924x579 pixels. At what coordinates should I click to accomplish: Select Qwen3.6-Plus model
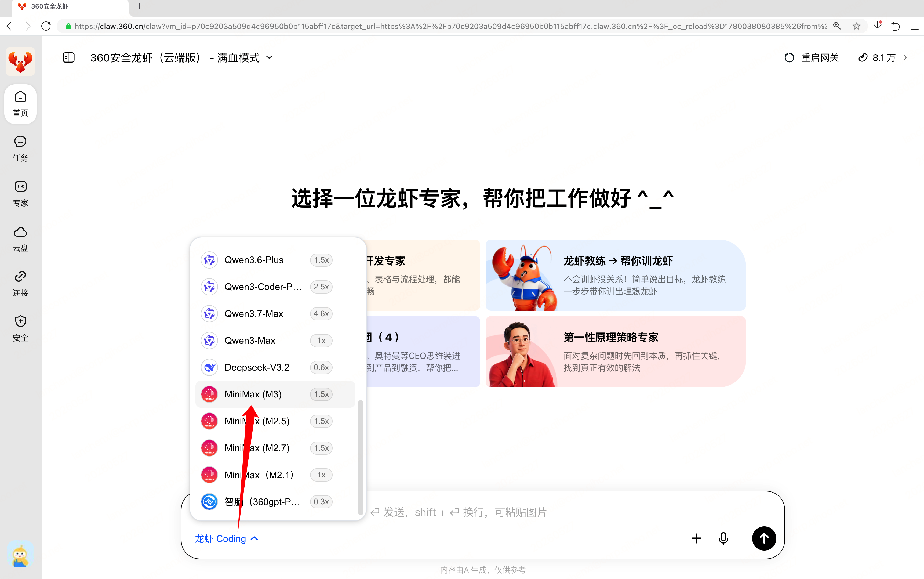click(x=275, y=260)
